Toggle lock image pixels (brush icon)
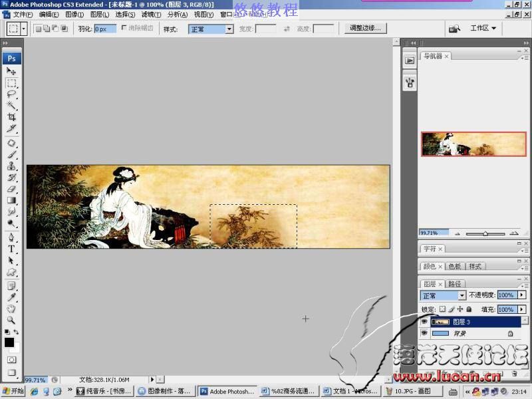Image resolution: width=532 pixels, height=399 pixels. pyautogui.click(x=452, y=309)
